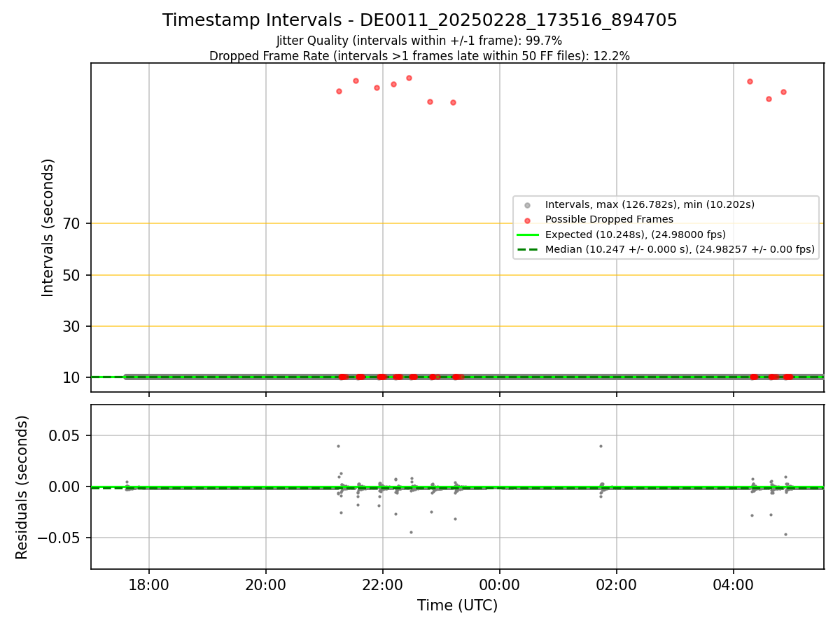The image size is (840, 630).
Task: Click the "Intervals (seconds)" y-axis label
Action: point(48,227)
